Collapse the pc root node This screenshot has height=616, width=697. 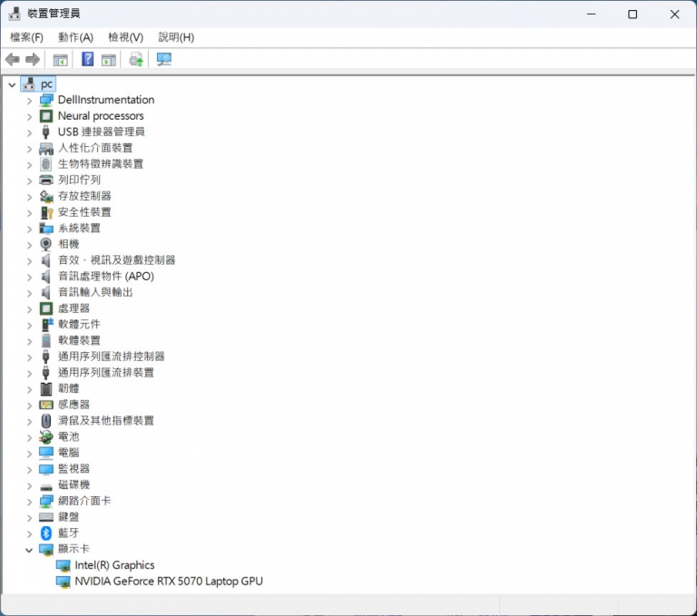click(12, 84)
